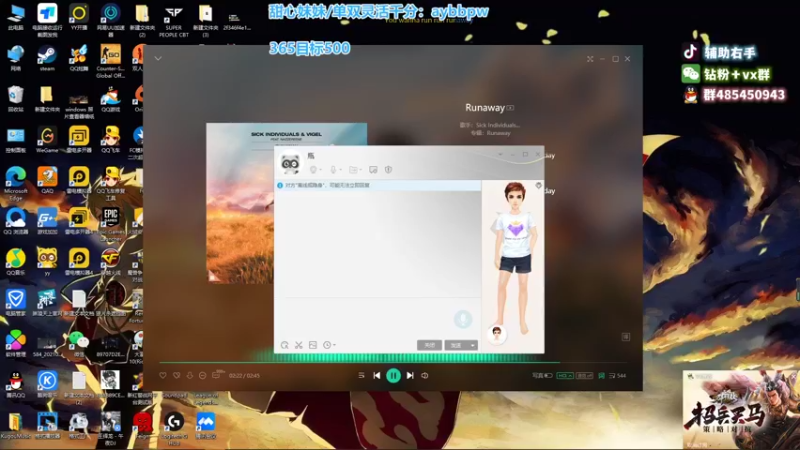Click the Runaway album cover art
Screen dimensions: 800x450
point(240,203)
